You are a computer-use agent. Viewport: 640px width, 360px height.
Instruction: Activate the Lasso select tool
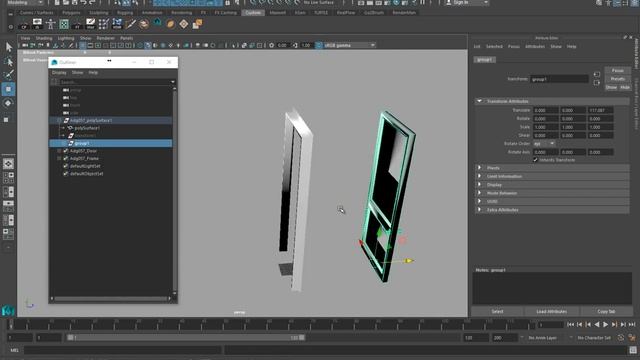(x=9, y=62)
